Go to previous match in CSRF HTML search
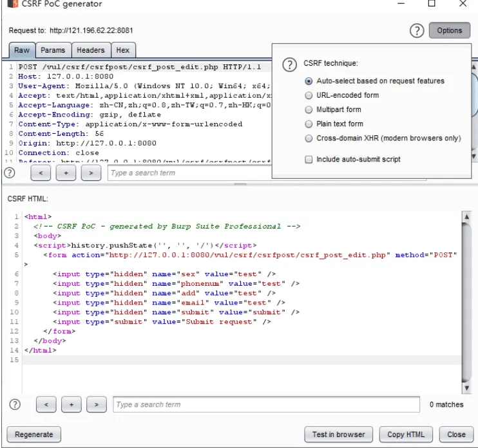The height and width of the screenshot is (448, 478). tap(46, 404)
